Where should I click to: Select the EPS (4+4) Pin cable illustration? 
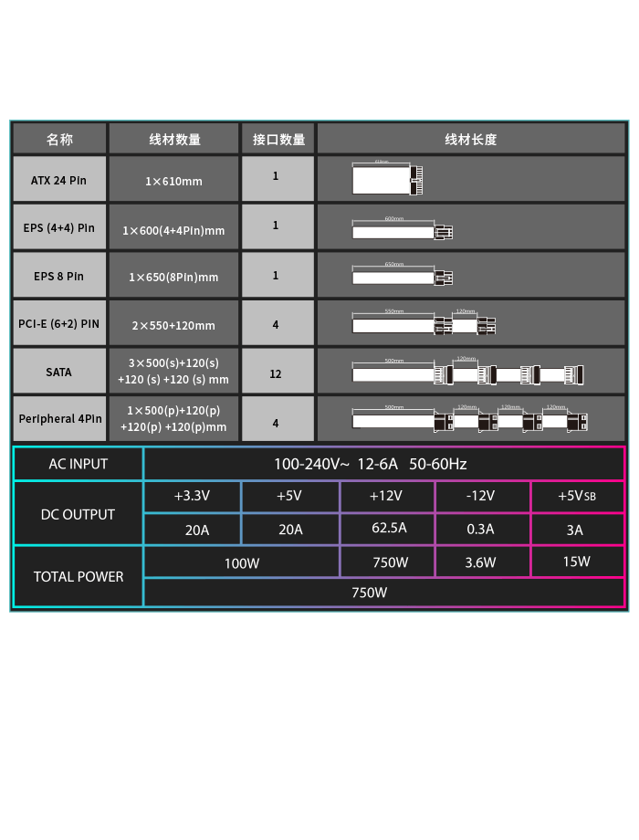coord(402,230)
